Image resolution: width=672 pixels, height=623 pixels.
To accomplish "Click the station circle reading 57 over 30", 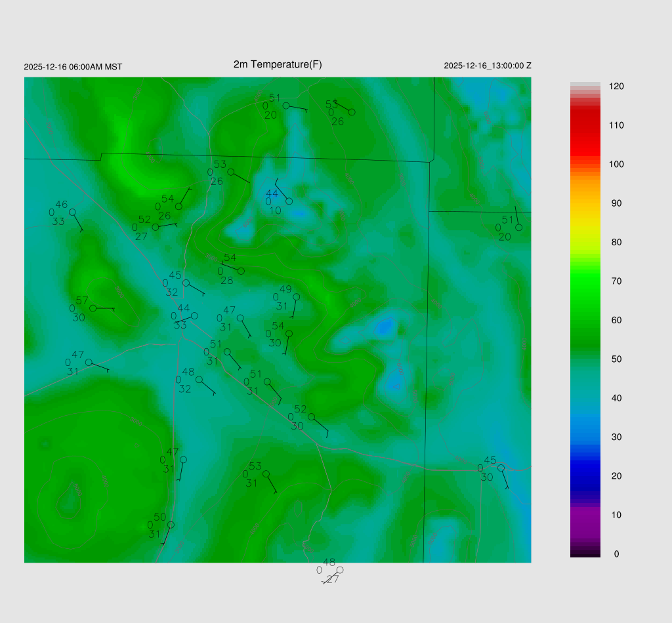I will (93, 308).
